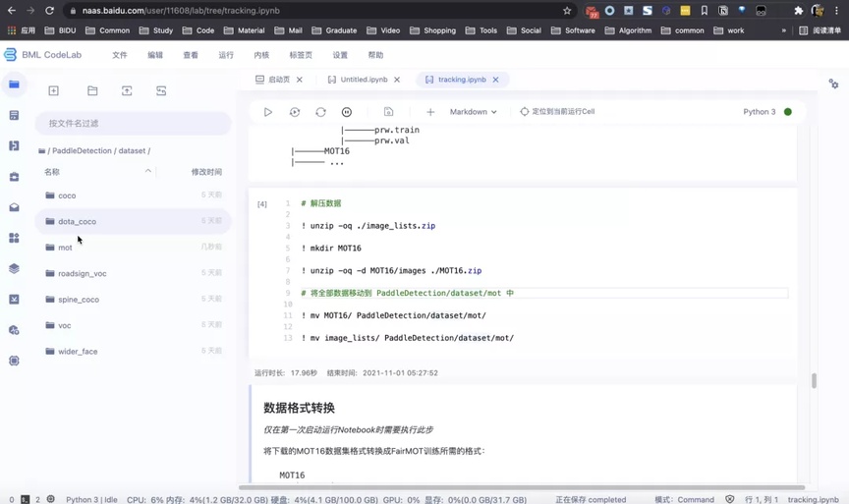849x504 pixels.
Task: Open the coco folder
Action: click(134, 196)
